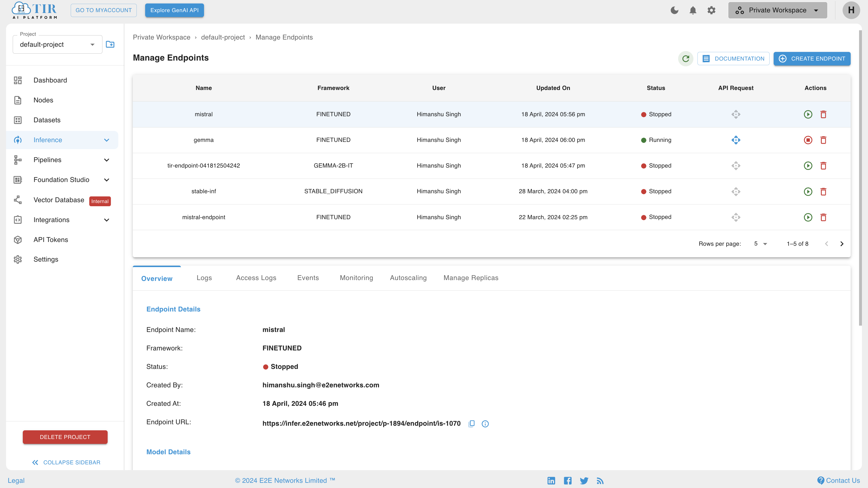
Task: Switch to the Autoscaling tab
Action: pos(408,278)
